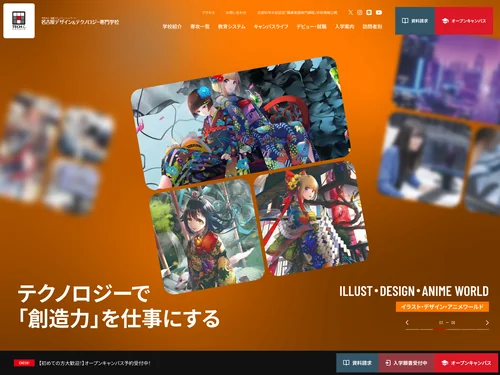The image size is (500, 375).
Task: Click the red CHECK badge
Action: pos(24,363)
